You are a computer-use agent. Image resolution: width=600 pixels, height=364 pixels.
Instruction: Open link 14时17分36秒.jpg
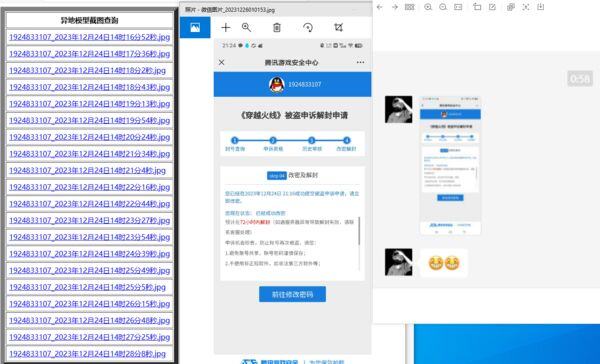click(90, 54)
